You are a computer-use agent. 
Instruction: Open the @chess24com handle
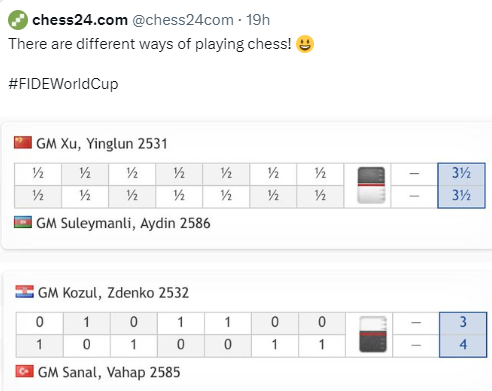tap(183, 20)
